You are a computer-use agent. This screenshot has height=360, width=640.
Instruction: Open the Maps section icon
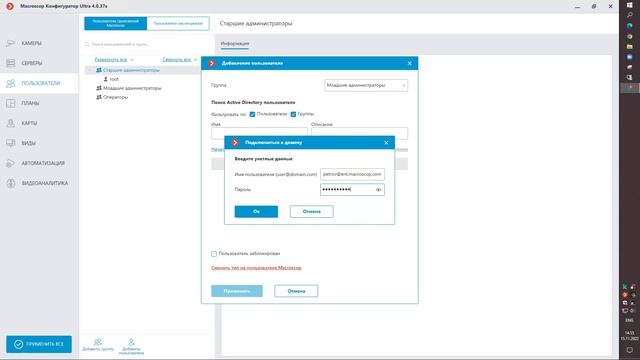point(11,123)
